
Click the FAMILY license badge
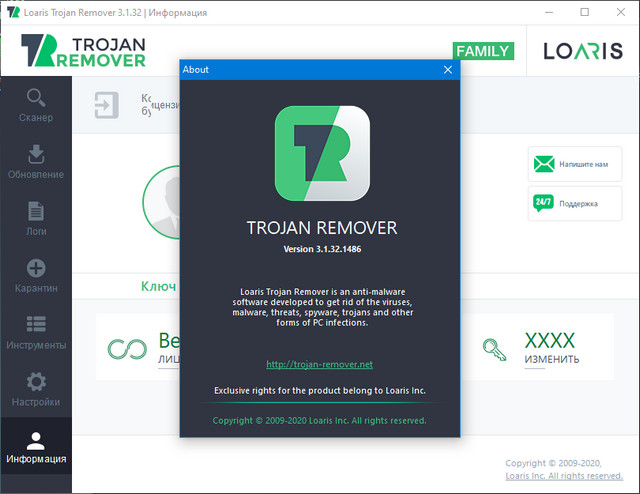point(483,51)
